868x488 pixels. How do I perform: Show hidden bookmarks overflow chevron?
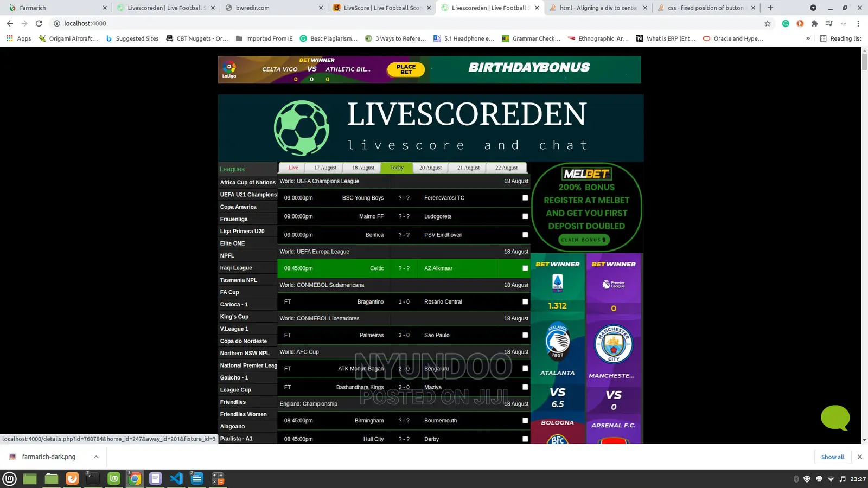808,38
